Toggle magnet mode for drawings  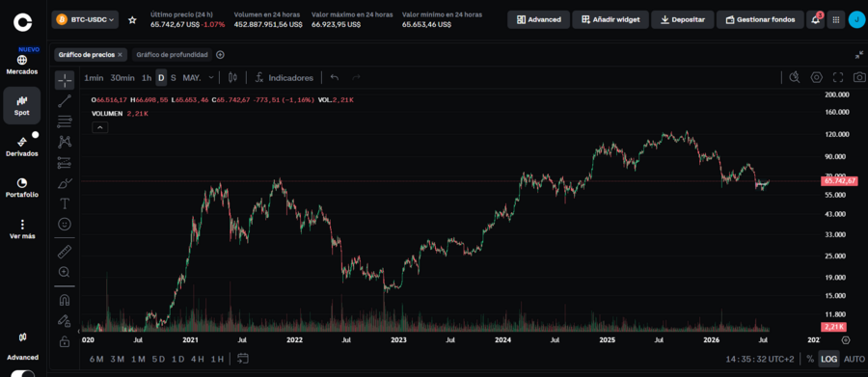[x=65, y=300]
